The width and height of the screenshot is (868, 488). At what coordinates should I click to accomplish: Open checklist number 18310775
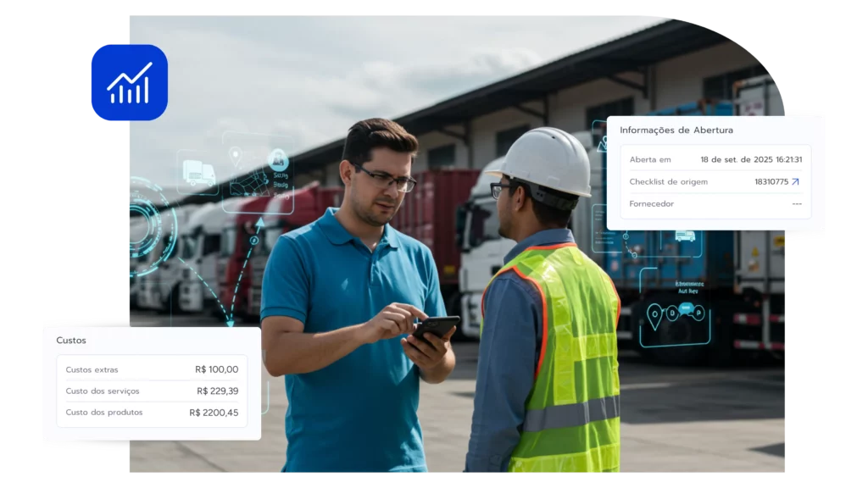coord(771,181)
